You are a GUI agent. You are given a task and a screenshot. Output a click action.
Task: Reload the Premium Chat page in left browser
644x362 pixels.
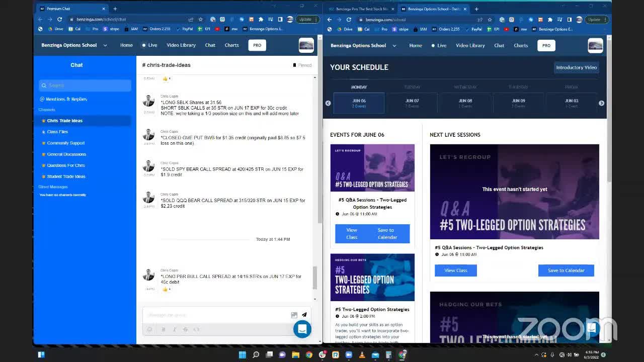click(x=59, y=19)
